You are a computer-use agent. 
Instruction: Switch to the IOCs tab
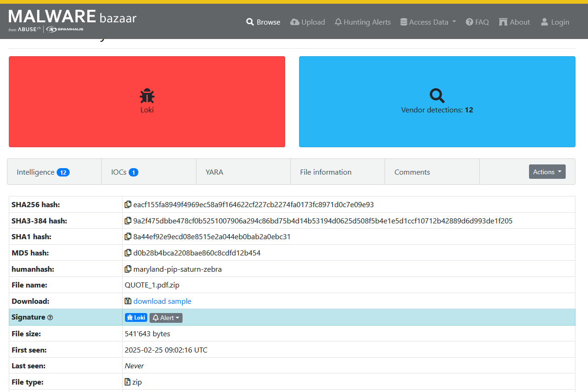(124, 171)
